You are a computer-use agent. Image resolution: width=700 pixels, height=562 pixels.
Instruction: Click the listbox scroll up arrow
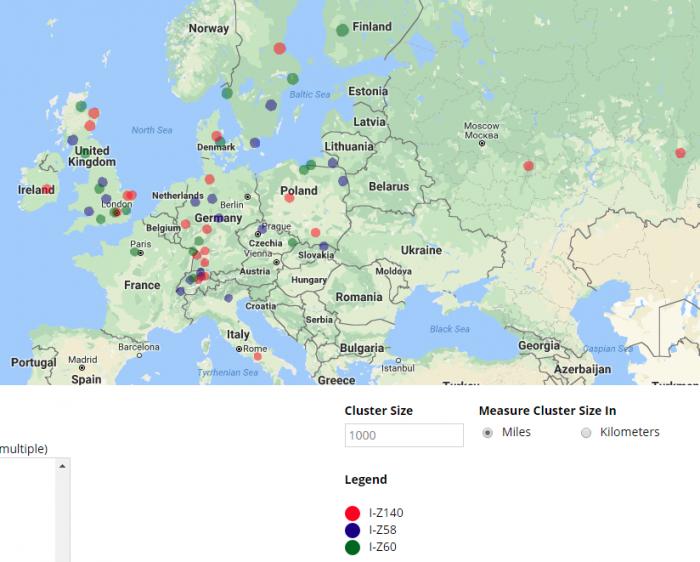click(62, 466)
